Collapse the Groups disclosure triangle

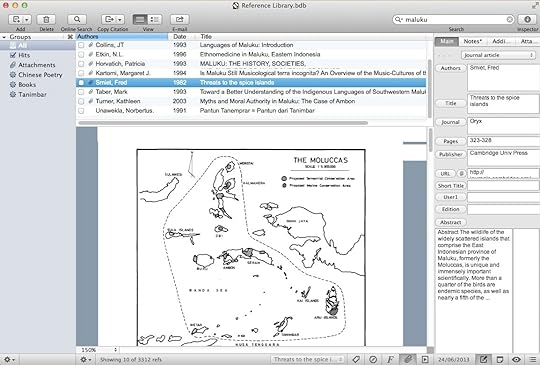[x=4, y=37]
